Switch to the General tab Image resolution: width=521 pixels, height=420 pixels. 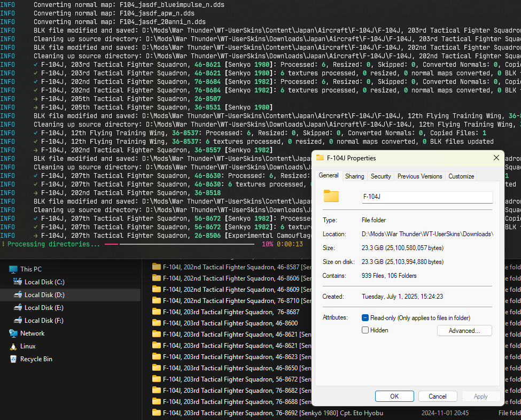click(x=329, y=175)
